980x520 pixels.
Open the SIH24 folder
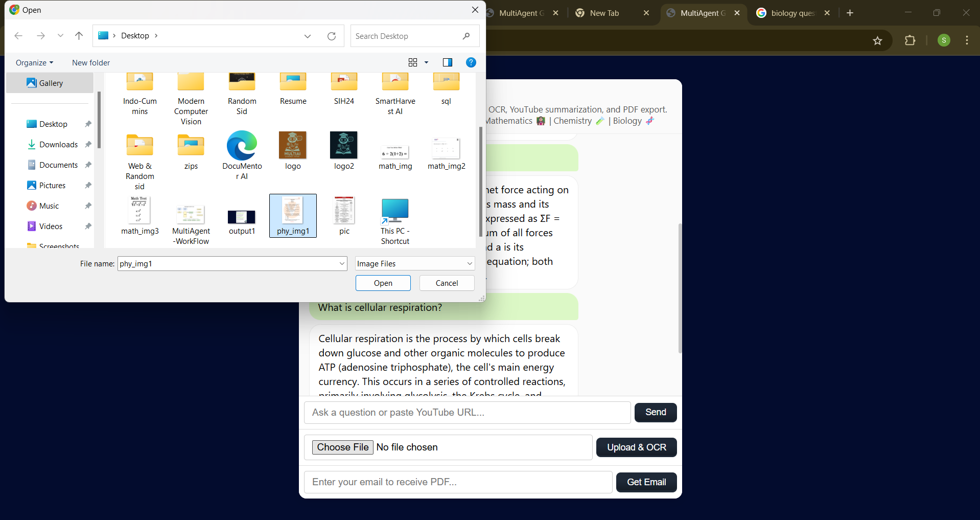[344, 89]
